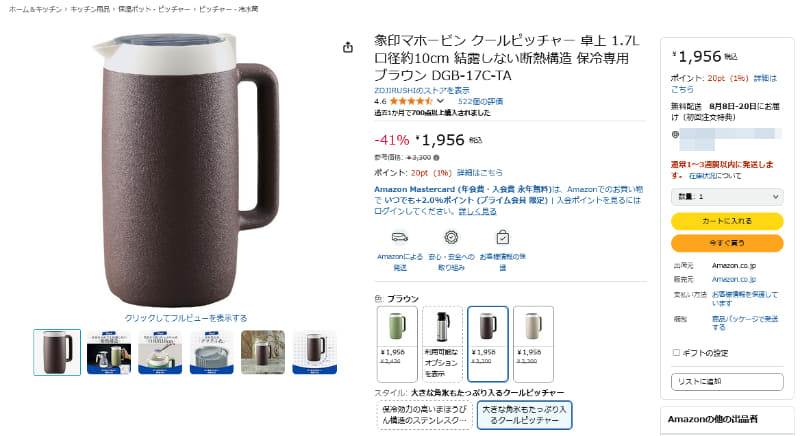The image size is (800, 436).
Task: Click the customer information protection bag icon
Action: [503, 237]
